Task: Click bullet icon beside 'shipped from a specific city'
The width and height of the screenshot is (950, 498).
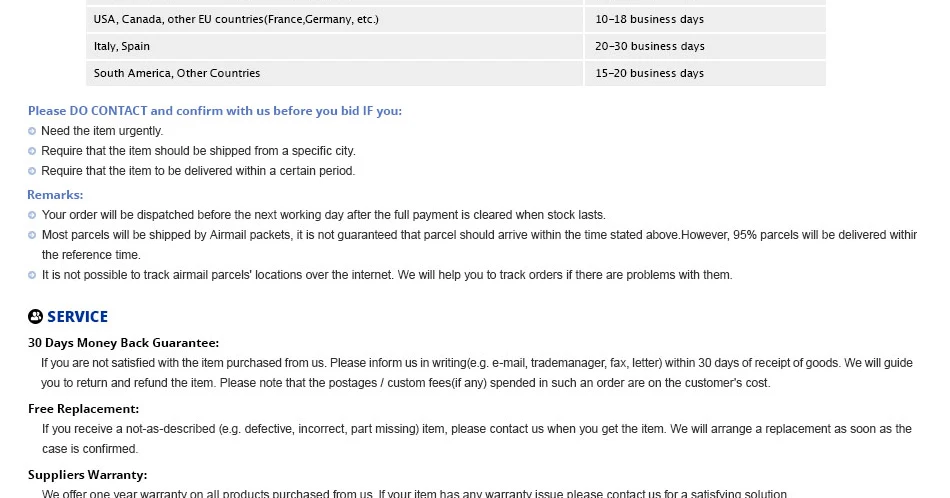Action: 32,151
